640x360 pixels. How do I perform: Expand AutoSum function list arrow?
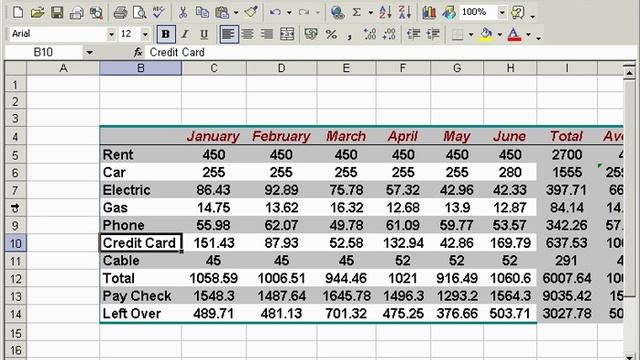pyautogui.click(x=371, y=13)
